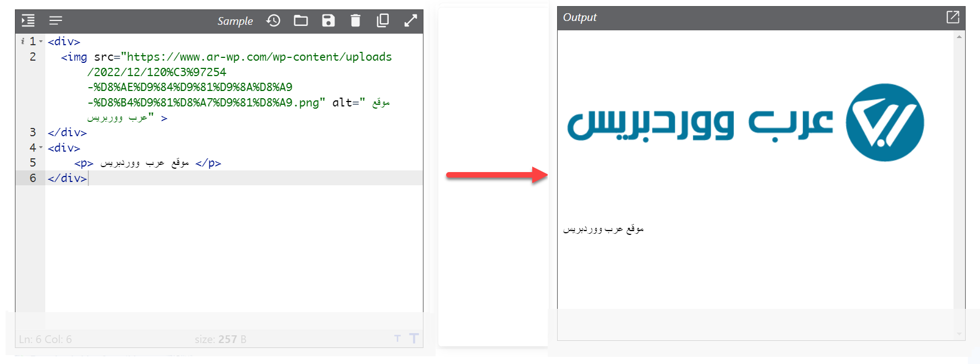This screenshot has height=364, width=980.
Task: Click the info marker beside line 1
Action: pos(23,41)
